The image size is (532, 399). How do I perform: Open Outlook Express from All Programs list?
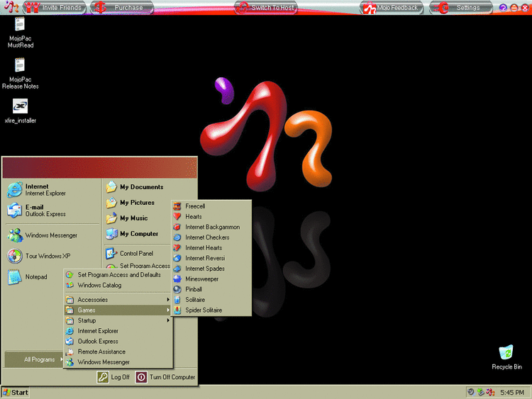(118, 342)
